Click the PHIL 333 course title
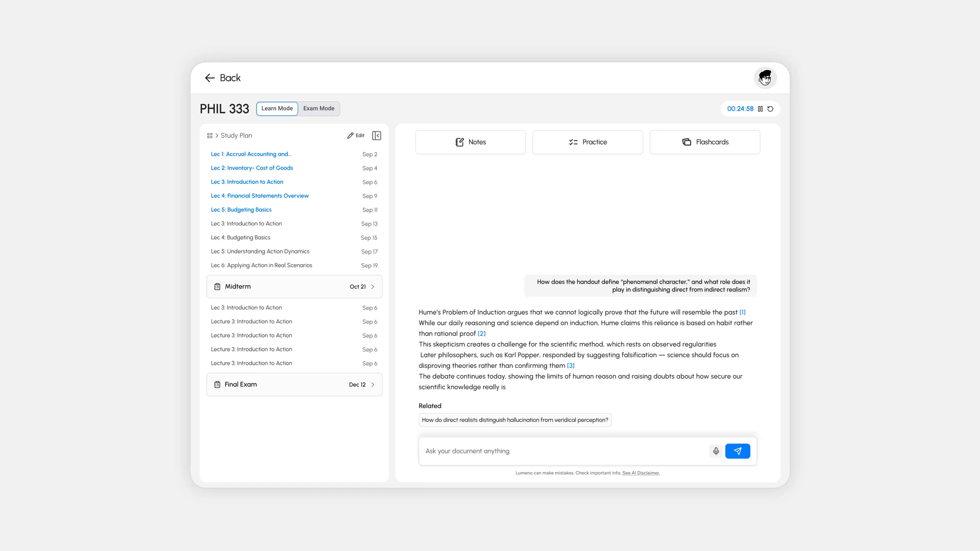 pos(225,109)
